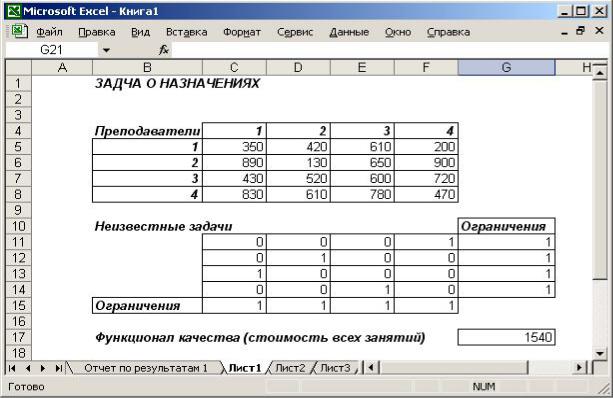Click the tab split bar beside Лист3
The width and height of the screenshot is (613, 398).
click(363, 368)
